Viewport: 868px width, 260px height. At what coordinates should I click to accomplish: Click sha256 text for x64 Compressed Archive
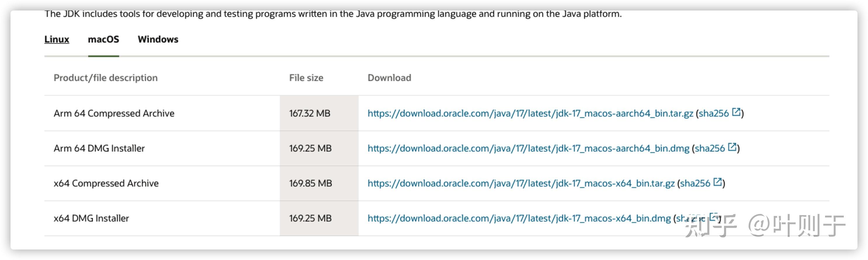click(695, 183)
